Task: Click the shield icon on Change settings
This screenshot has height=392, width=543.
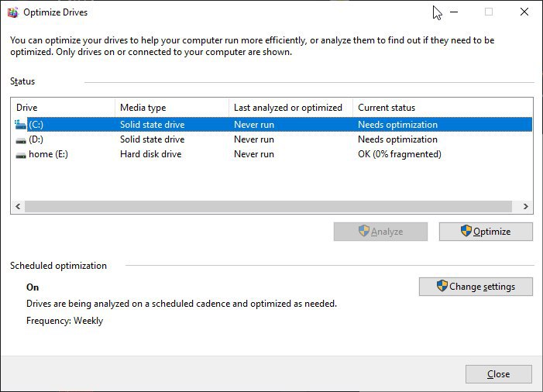Action: (x=442, y=286)
